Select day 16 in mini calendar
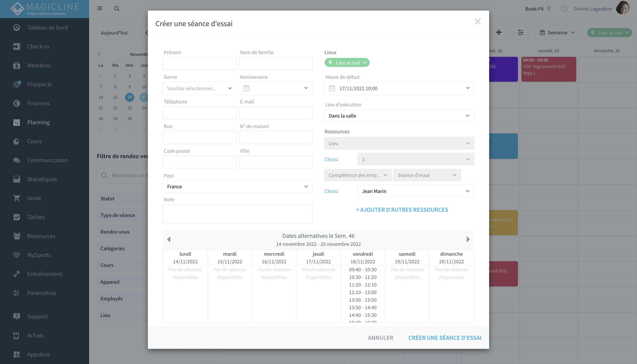The width and height of the screenshot is (637, 364). point(130,97)
